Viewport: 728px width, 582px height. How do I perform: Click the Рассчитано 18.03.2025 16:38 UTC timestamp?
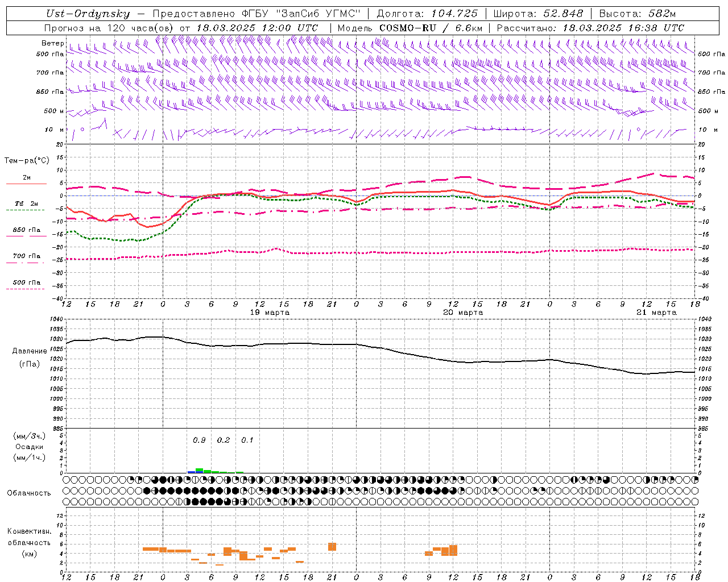pyautogui.click(x=590, y=28)
